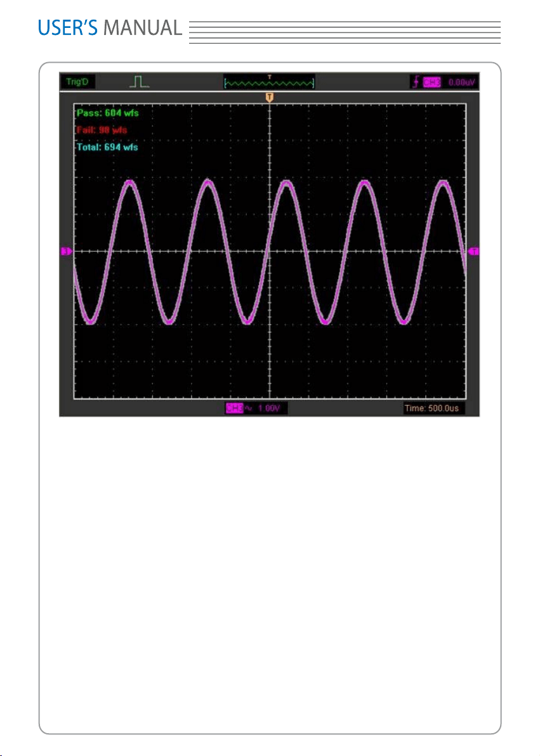Click the Total: 694 wfs counter
This screenshot has width=540, height=756.
pos(107,147)
